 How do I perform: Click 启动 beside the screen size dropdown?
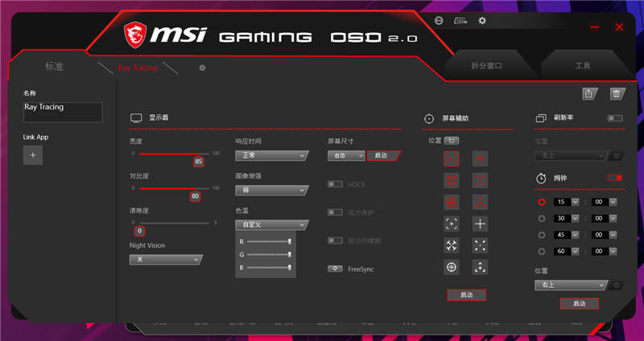tap(383, 156)
